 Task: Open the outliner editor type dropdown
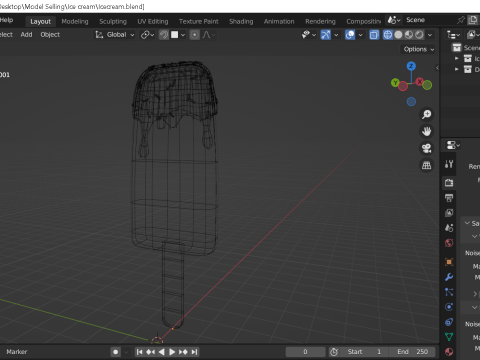[x=453, y=35]
